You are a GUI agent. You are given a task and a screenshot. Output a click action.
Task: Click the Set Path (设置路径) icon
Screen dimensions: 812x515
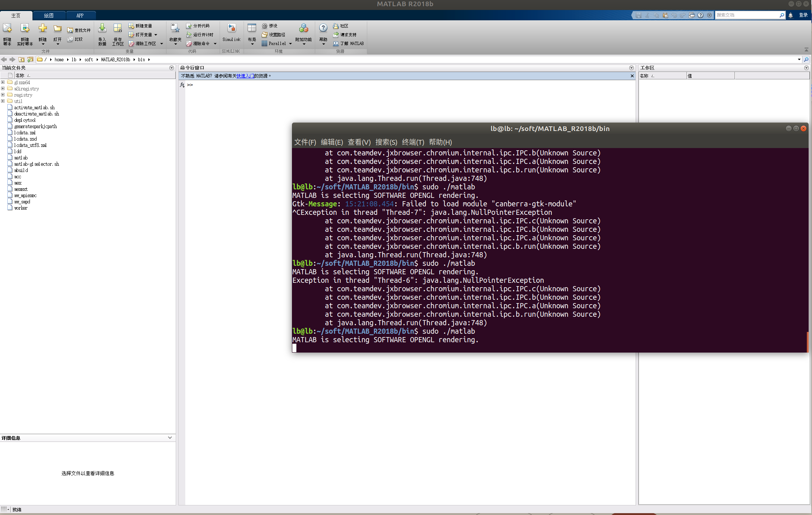tap(265, 35)
